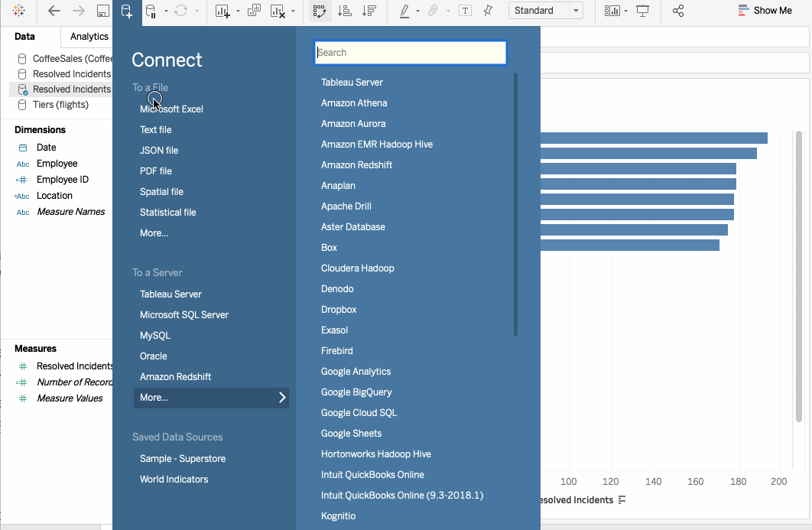The height and width of the screenshot is (530, 812).
Task: Go back with the undo arrow
Action: click(x=54, y=11)
